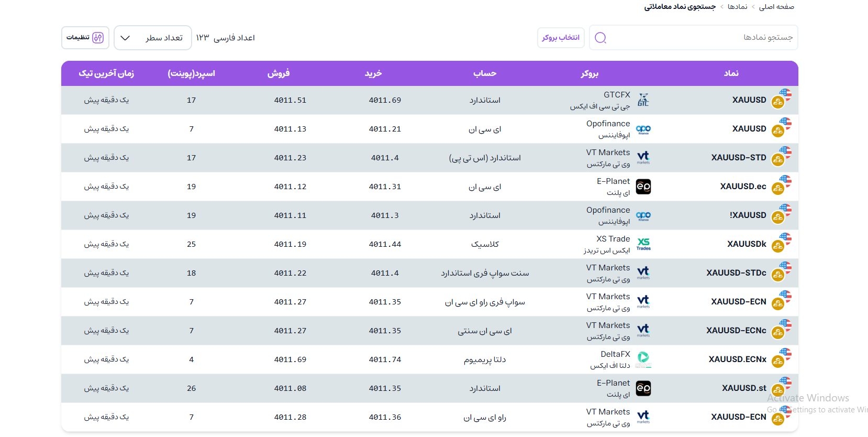Select !XAUUSD symbol name

[x=748, y=215]
